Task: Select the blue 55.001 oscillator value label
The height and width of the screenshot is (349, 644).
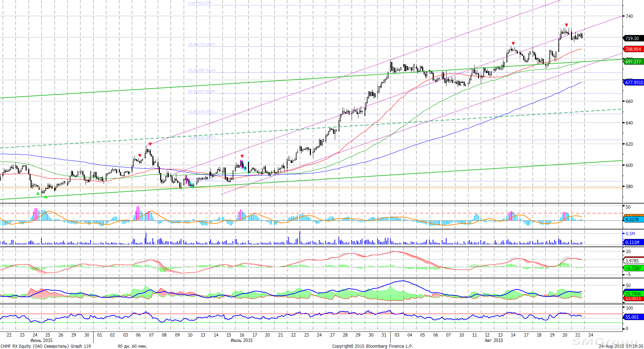Action: point(633,317)
